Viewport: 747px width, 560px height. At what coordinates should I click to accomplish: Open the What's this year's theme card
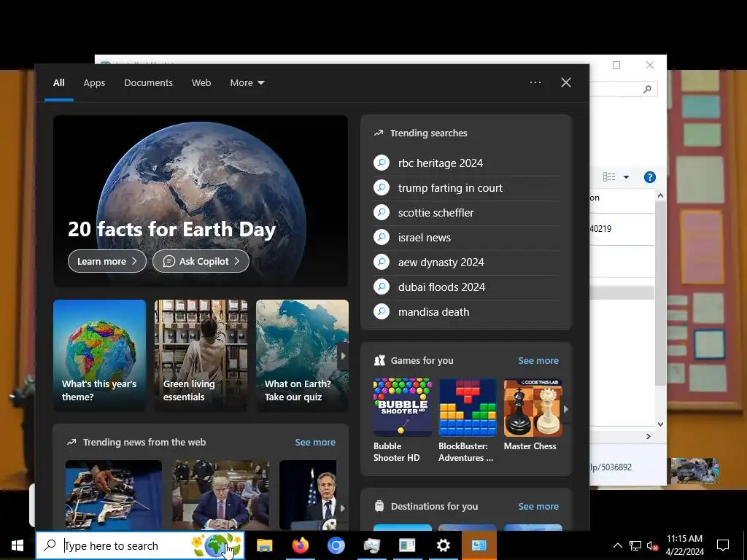click(99, 355)
